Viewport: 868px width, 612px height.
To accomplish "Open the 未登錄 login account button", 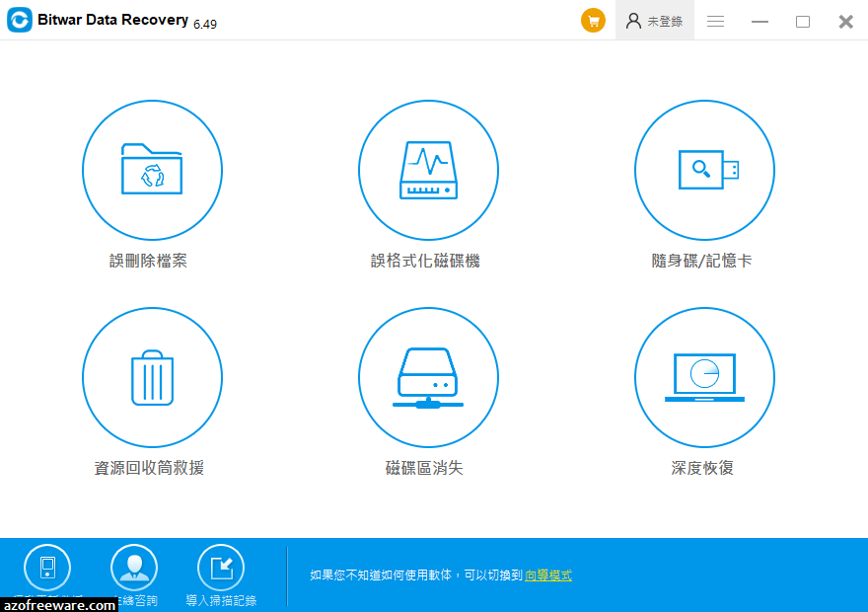I will pos(654,21).
